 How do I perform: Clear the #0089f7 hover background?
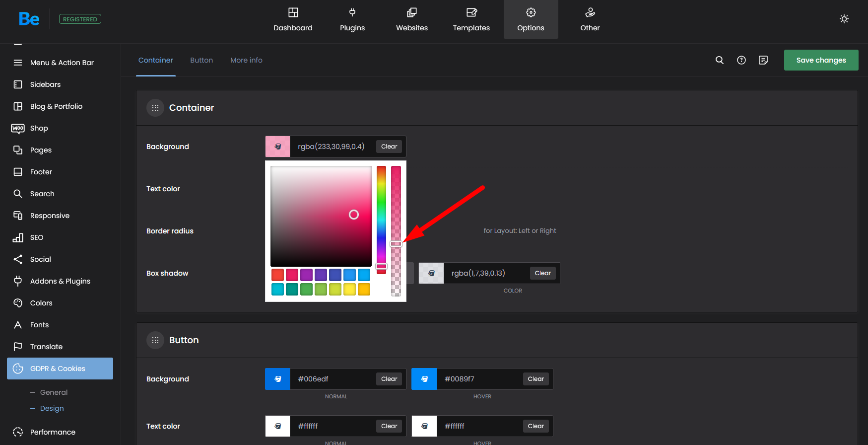[536, 379]
